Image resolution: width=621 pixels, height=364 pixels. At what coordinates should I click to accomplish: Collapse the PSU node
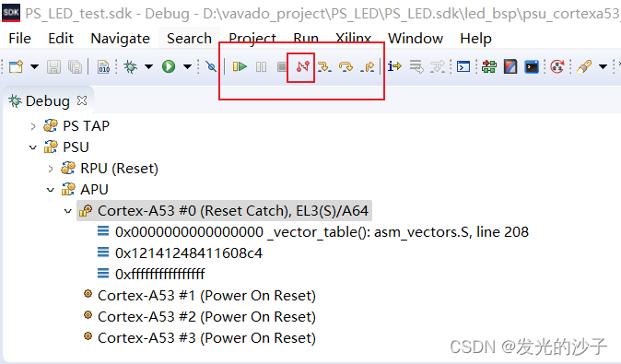33,147
